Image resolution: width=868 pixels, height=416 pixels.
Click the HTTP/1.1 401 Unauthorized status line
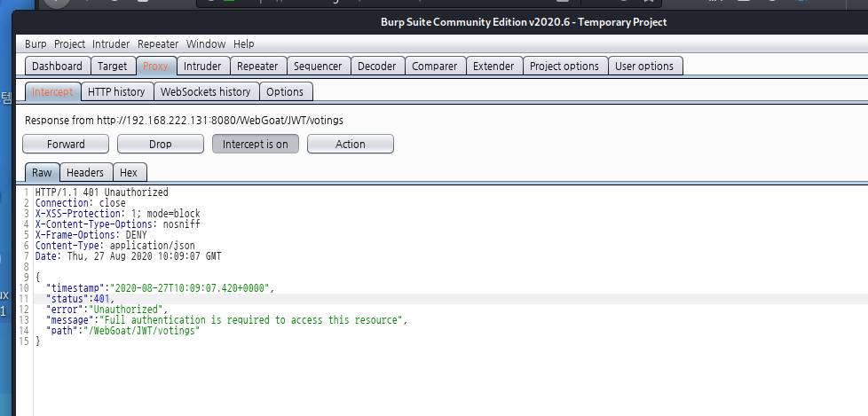pyautogui.click(x=101, y=192)
